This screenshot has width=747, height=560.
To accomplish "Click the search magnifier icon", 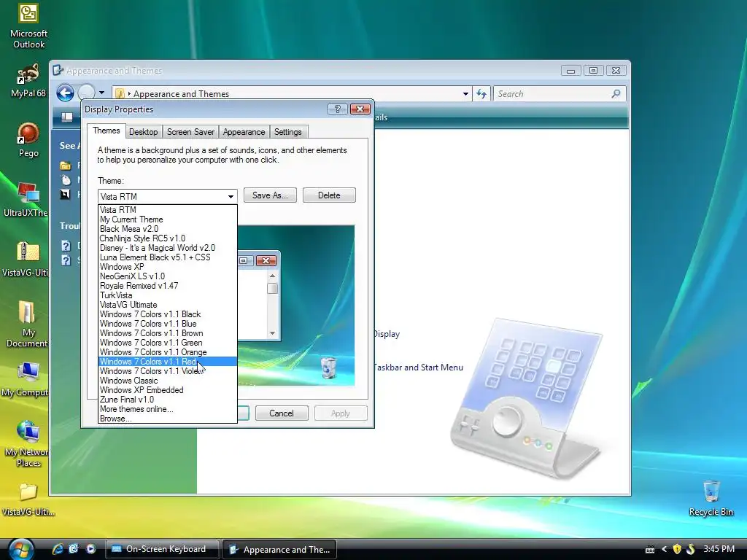I will tap(616, 94).
